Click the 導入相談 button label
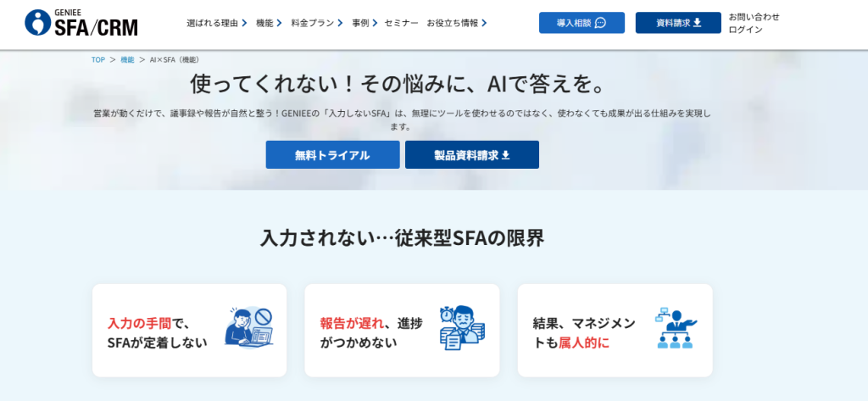 [575, 23]
